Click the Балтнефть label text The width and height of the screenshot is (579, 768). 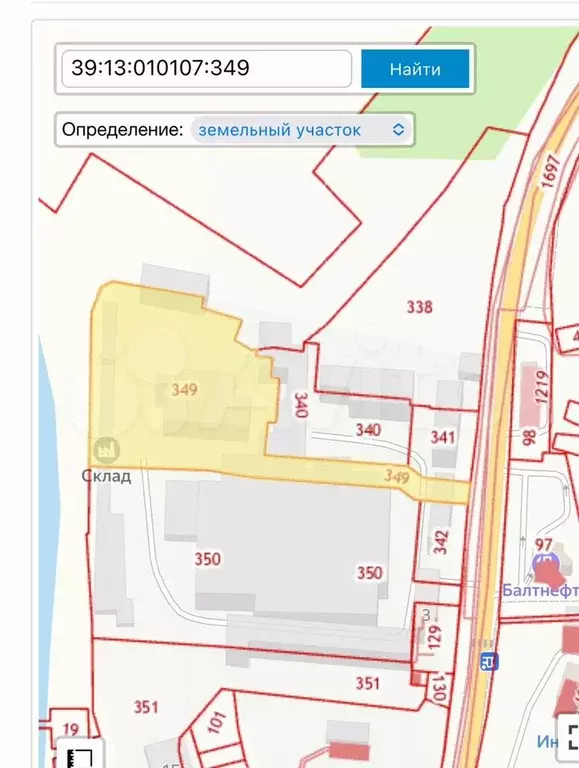(x=540, y=590)
